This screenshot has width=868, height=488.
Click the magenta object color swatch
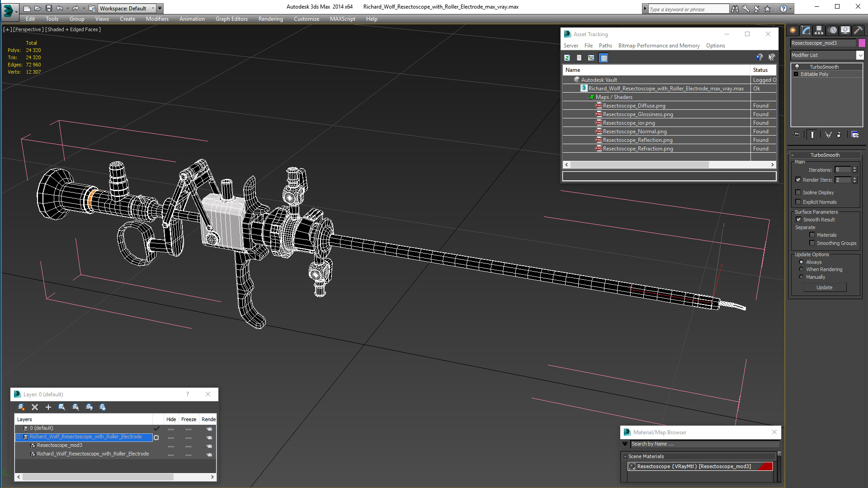coord(862,43)
